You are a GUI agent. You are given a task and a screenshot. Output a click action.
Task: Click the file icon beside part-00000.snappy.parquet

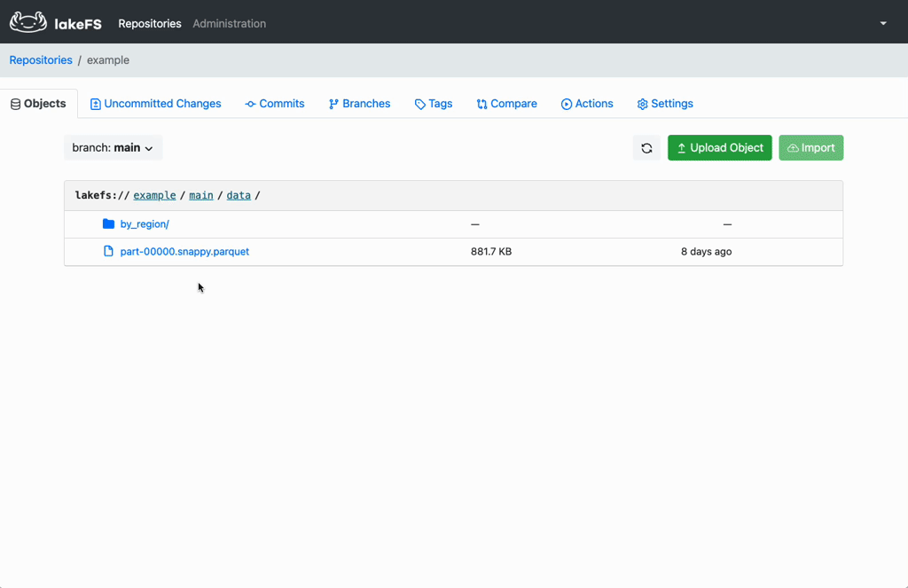click(108, 251)
